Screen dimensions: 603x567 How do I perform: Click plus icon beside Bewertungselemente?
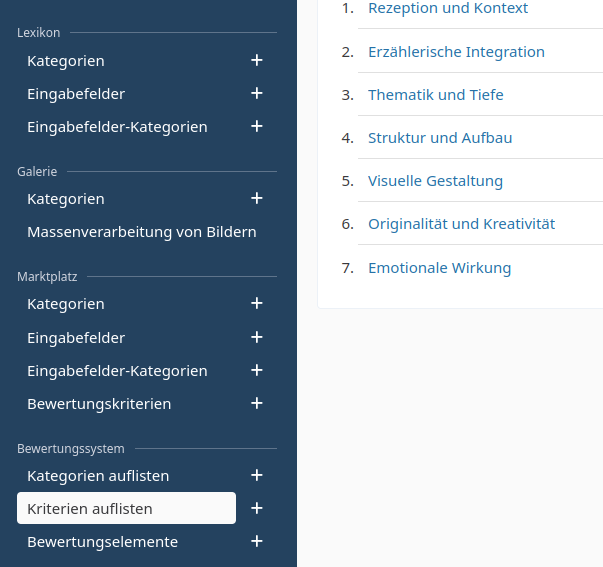(x=257, y=542)
